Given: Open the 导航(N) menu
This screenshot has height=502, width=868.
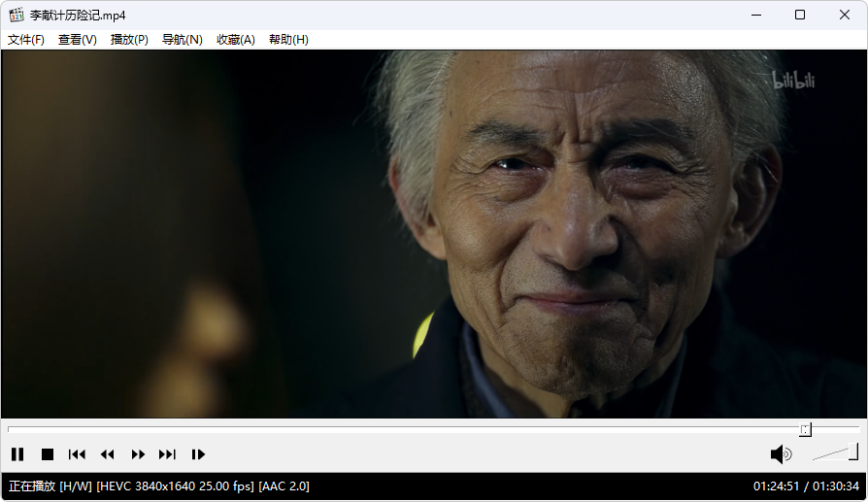Looking at the screenshot, I should [183, 40].
